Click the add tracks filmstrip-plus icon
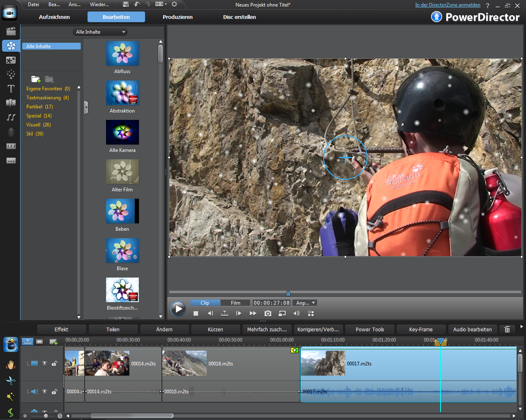The image size is (526, 420). point(53,341)
